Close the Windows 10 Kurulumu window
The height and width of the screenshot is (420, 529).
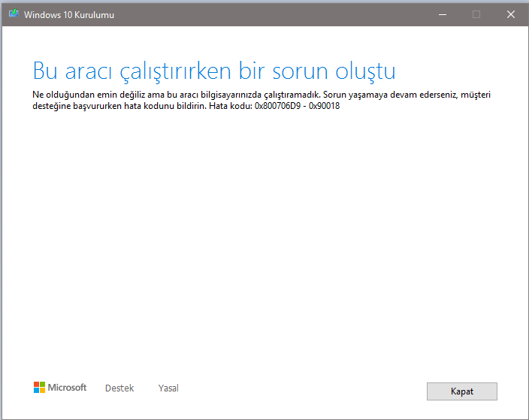511,14
